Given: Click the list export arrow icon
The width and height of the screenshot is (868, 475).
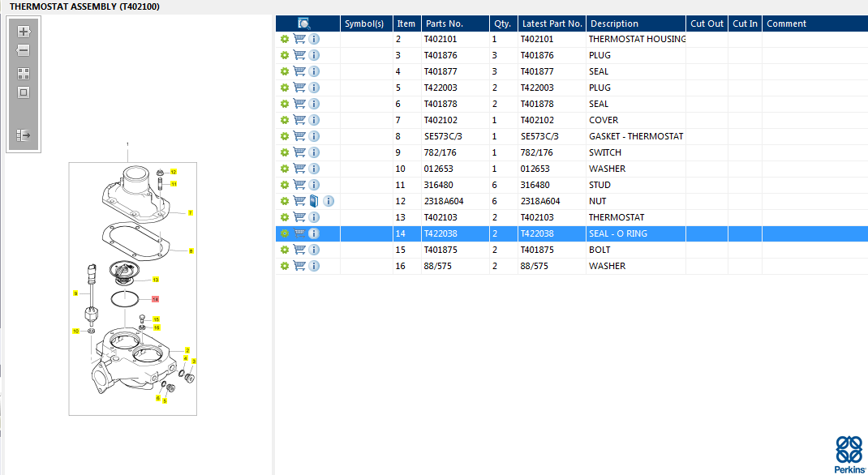Looking at the screenshot, I should coord(24,135).
